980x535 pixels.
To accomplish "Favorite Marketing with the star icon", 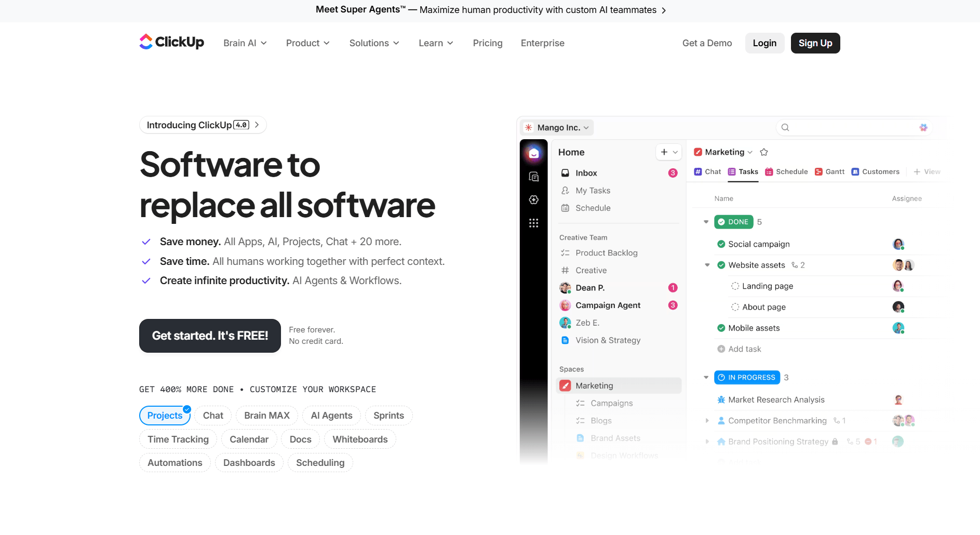I will tap(764, 152).
